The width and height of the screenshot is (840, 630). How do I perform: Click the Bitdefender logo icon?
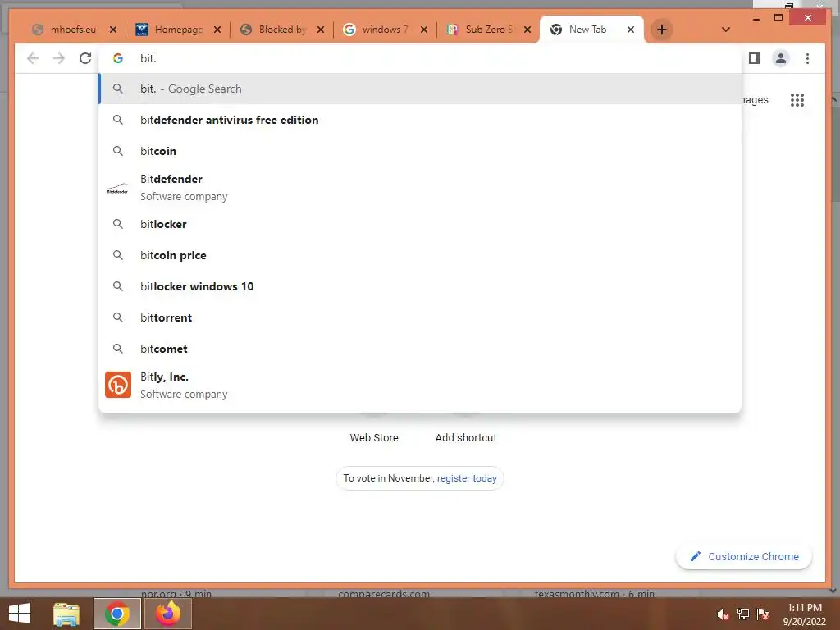(118, 189)
